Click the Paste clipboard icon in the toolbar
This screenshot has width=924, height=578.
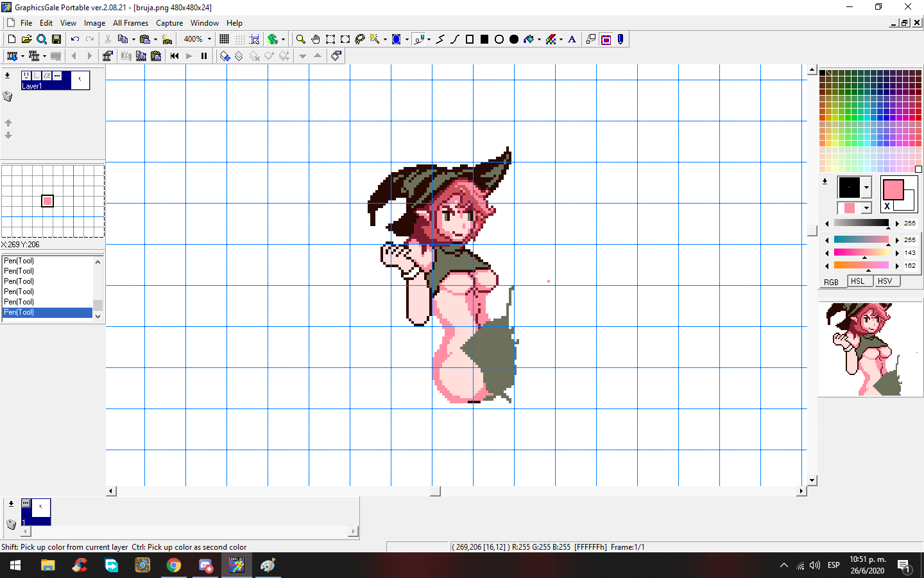tap(144, 39)
